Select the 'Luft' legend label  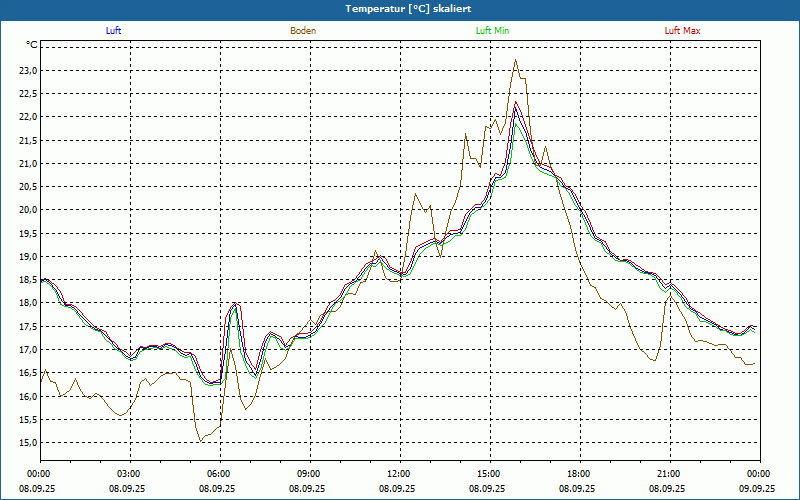click(114, 31)
